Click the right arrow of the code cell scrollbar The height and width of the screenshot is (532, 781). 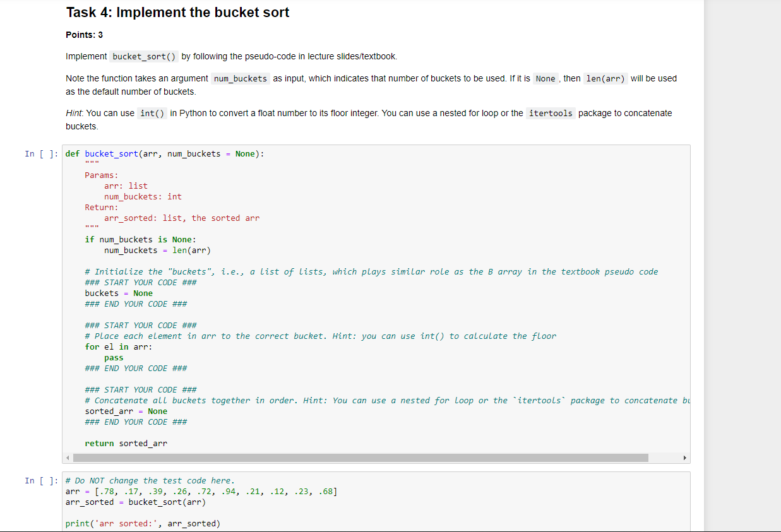(685, 457)
